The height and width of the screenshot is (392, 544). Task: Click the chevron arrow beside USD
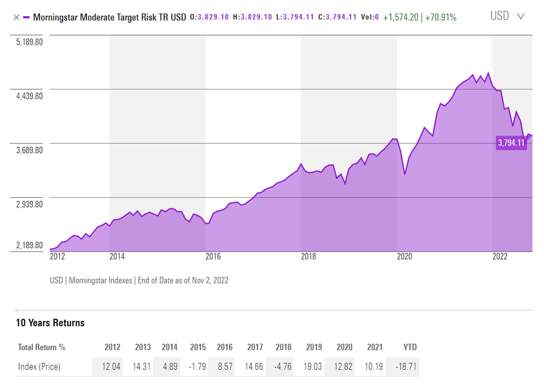[x=520, y=16]
